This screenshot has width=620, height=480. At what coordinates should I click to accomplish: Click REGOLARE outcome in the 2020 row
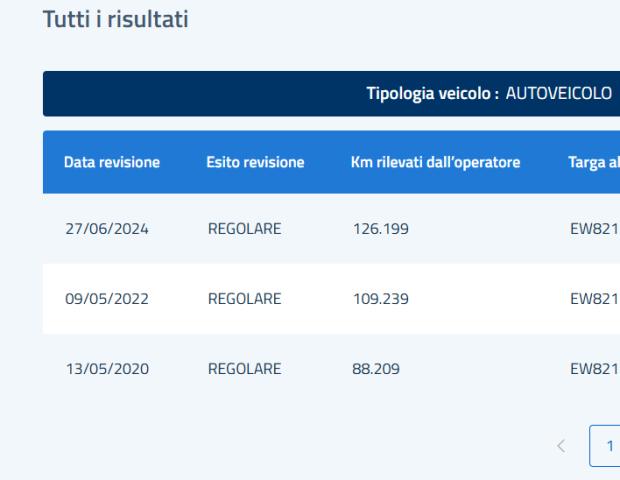pos(244,369)
